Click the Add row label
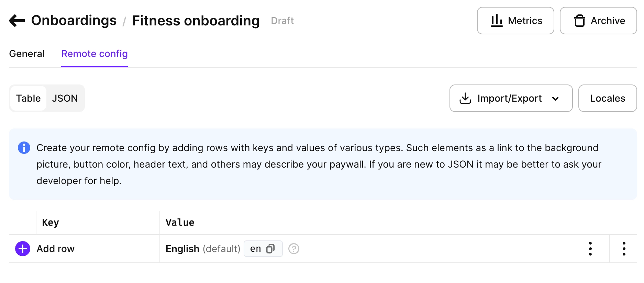The image size is (644, 283). point(56,249)
